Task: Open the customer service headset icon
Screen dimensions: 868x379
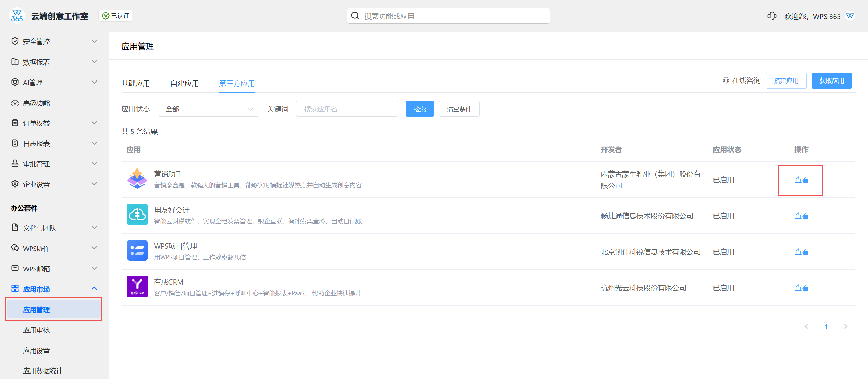Action: pyautogui.click(x=772, y=16)
